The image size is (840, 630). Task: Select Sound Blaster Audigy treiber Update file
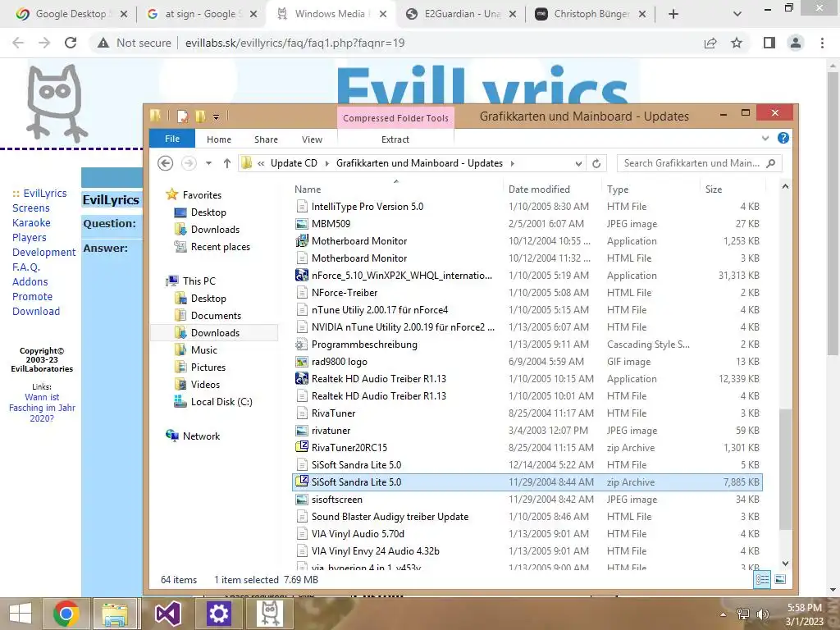(x=527, y=517)
